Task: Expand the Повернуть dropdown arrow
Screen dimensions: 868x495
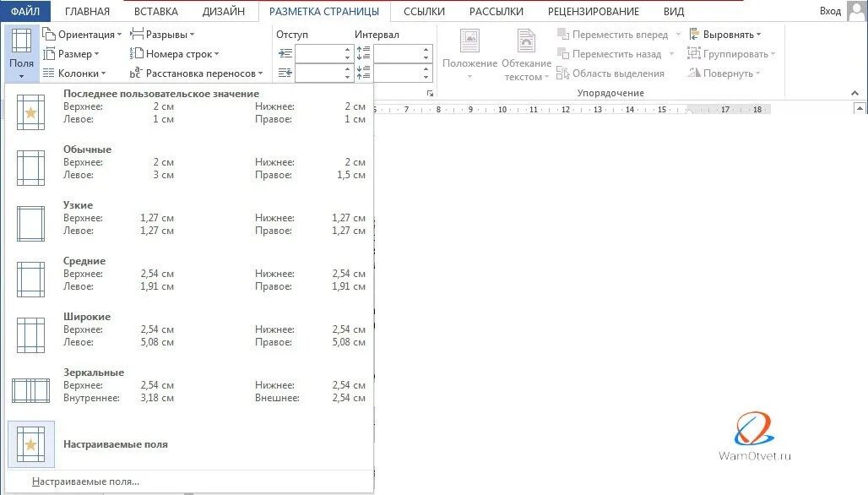Action: tap(757, 73)
